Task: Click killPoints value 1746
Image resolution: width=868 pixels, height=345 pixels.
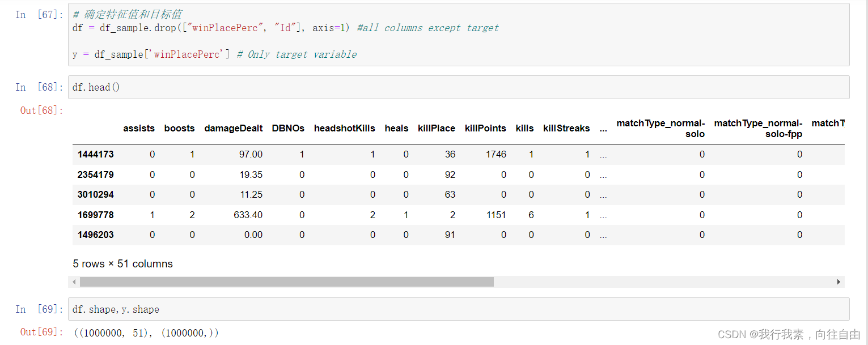Action: click(x=496, y=154)
